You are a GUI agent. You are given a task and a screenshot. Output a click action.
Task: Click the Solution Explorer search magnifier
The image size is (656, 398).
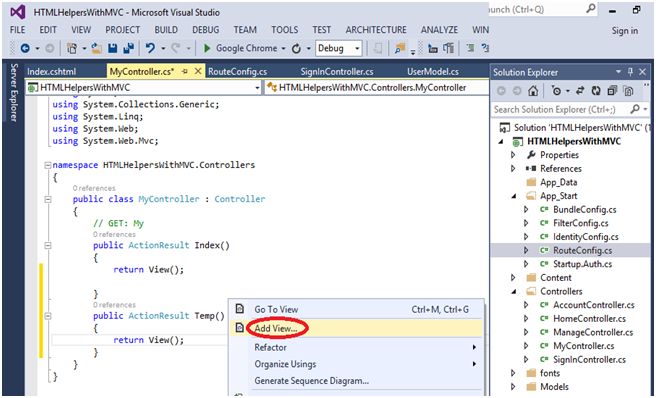tap(635, 110)
